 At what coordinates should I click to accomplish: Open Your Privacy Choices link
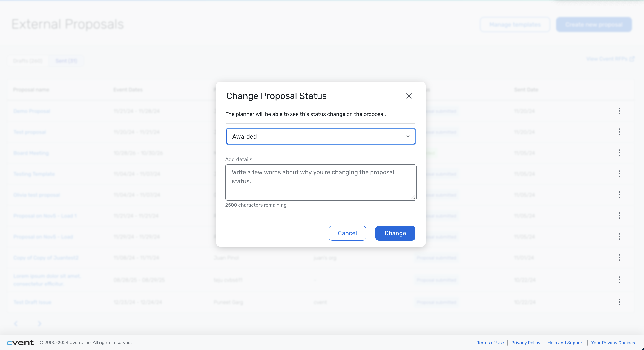point(613,343)
